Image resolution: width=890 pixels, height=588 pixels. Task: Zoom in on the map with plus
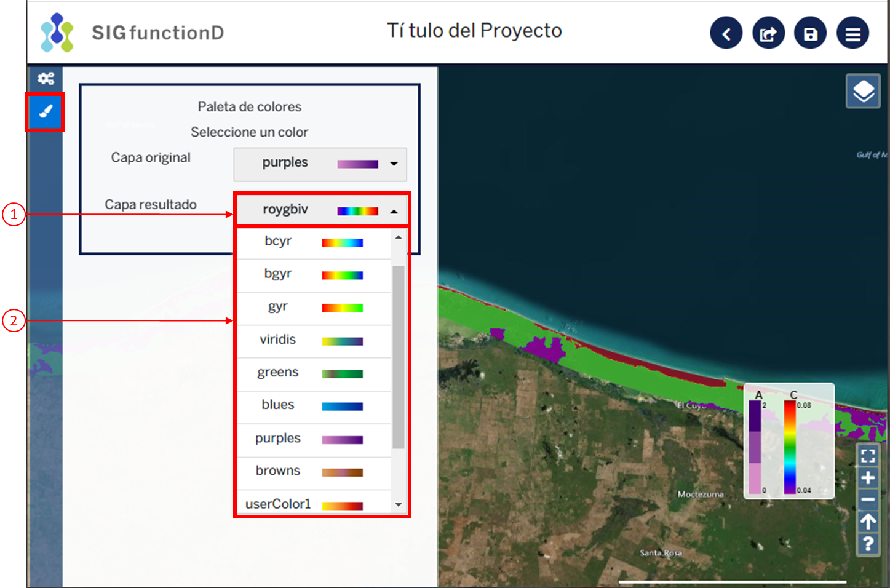click(868, 478)
